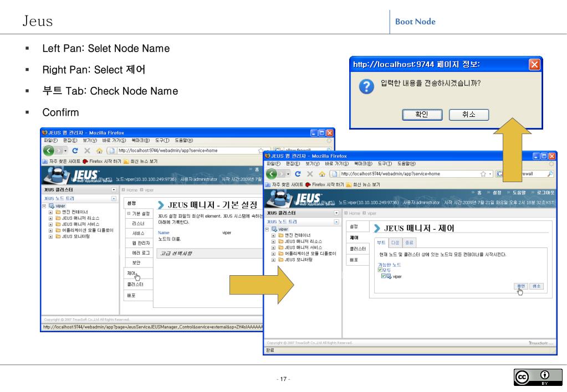The height and width of the screenshot is (392, 567).
Task: Toggle the 모두 checkbox in 부트 tab
Action: pyautogui.click(x=380, y=270)
